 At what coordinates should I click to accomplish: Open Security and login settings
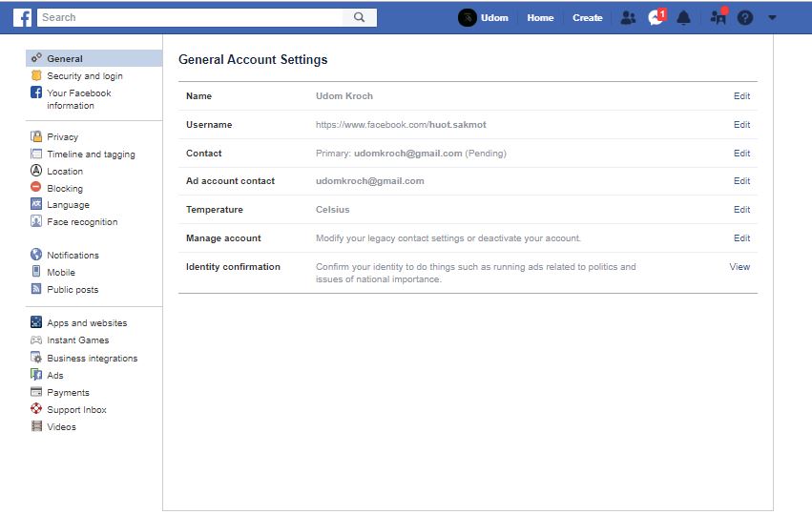coord(84,76)
